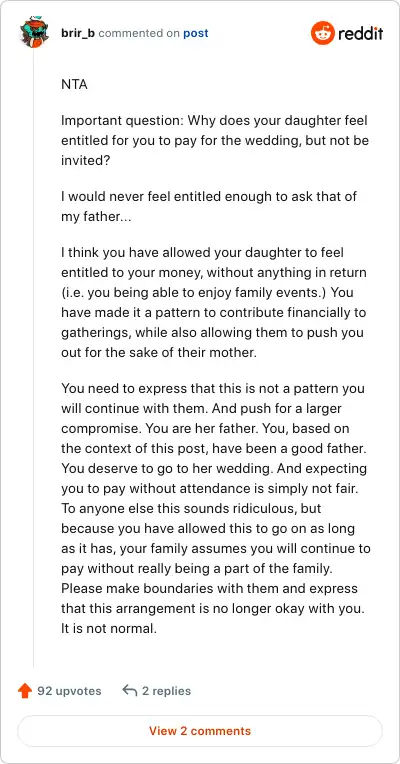Open brir_b's avatar image

pyautogui.click(x=34, y=33)
